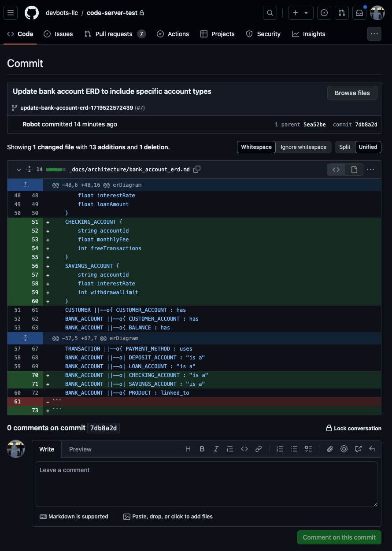
Task: Insert a mention with the @ icon
Action: point(344,449)
